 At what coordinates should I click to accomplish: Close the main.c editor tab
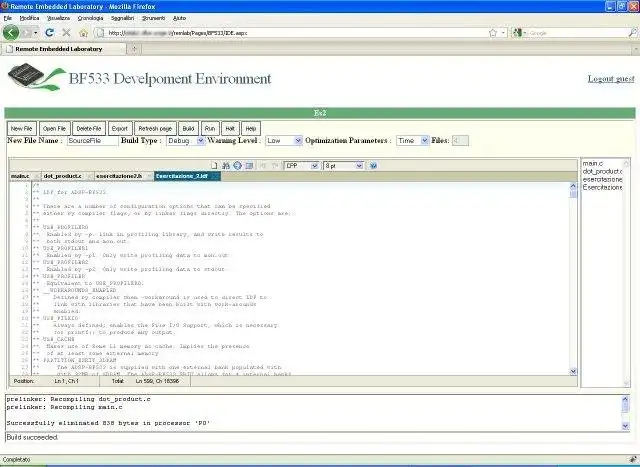(x=36, y=176)
